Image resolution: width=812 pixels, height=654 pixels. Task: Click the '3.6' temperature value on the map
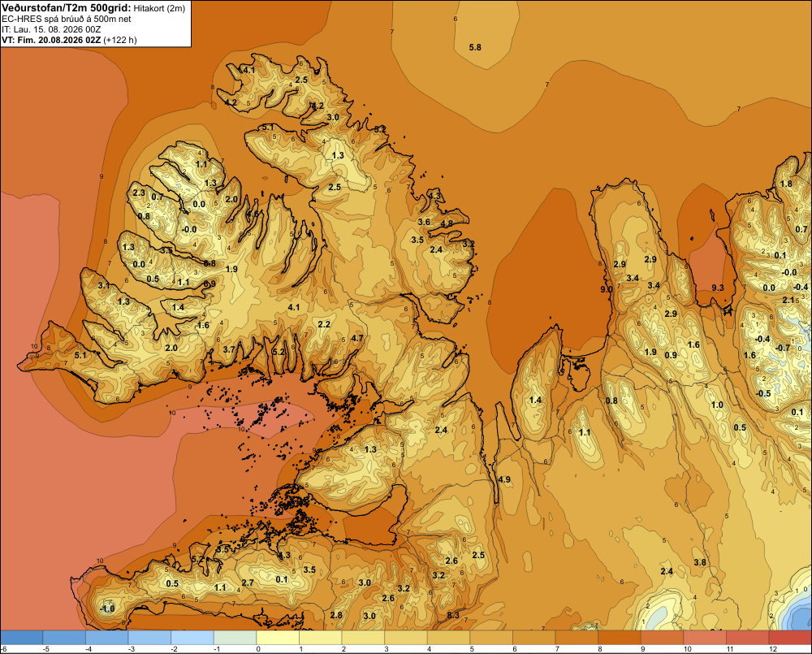point(424,222)
